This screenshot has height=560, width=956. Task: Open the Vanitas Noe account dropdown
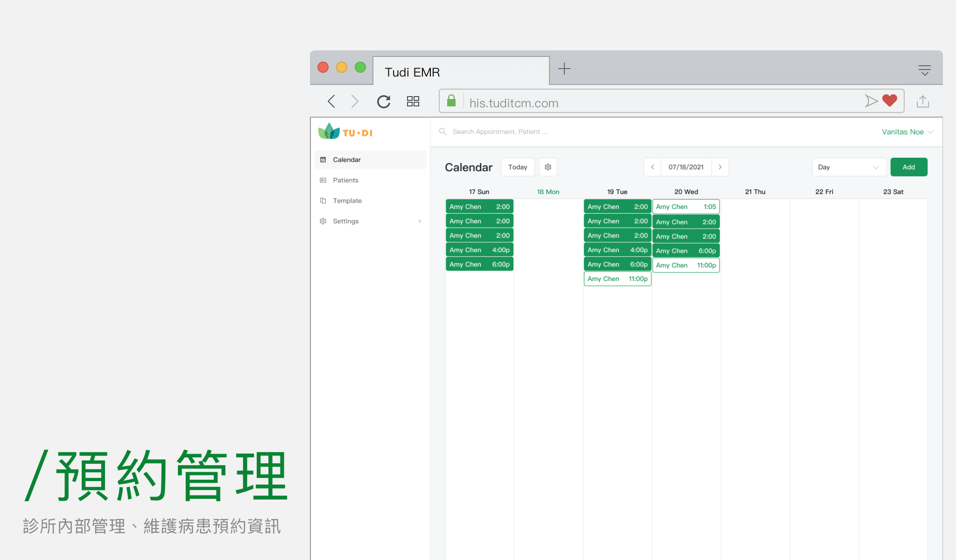[906, 132]
